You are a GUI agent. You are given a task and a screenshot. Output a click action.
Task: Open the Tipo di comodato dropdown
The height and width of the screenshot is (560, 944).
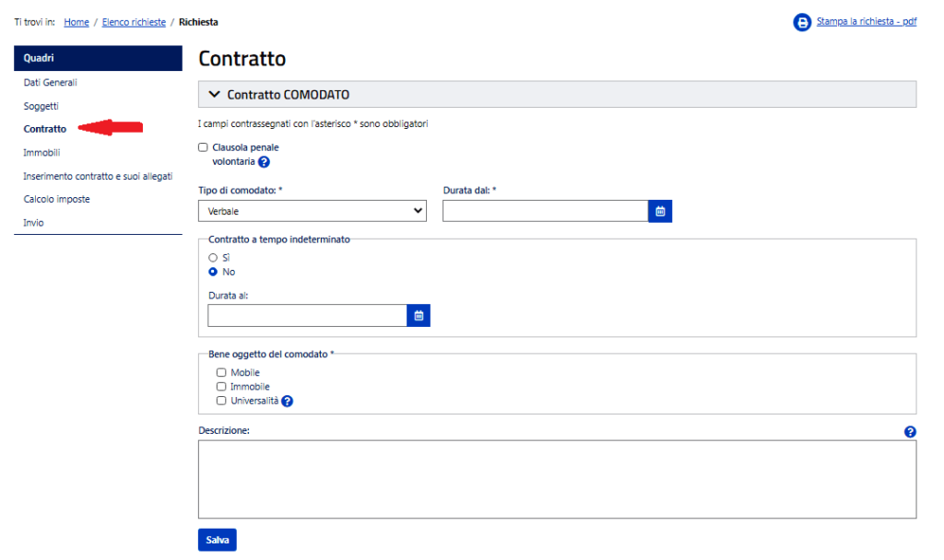(312, 211)
